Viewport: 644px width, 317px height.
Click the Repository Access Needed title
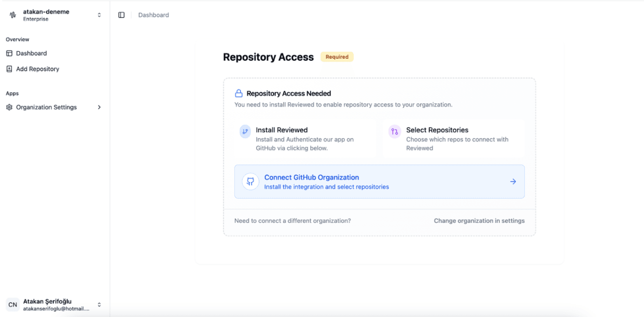click(x=289, y=93)
